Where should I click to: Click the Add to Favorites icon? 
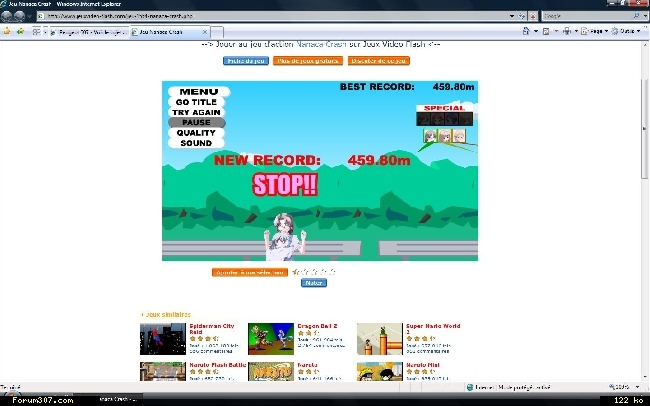[x=20, y=32]
